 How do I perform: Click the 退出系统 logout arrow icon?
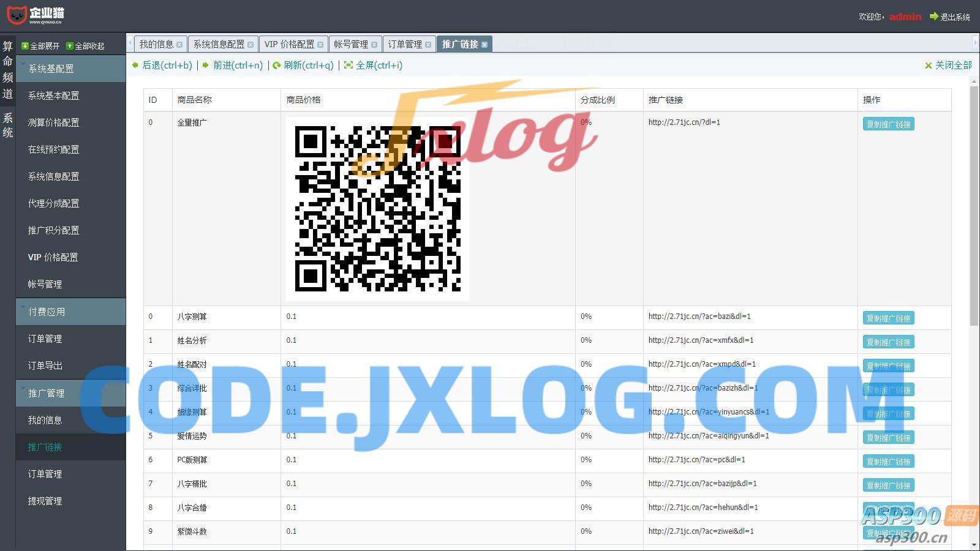(934, 17)
